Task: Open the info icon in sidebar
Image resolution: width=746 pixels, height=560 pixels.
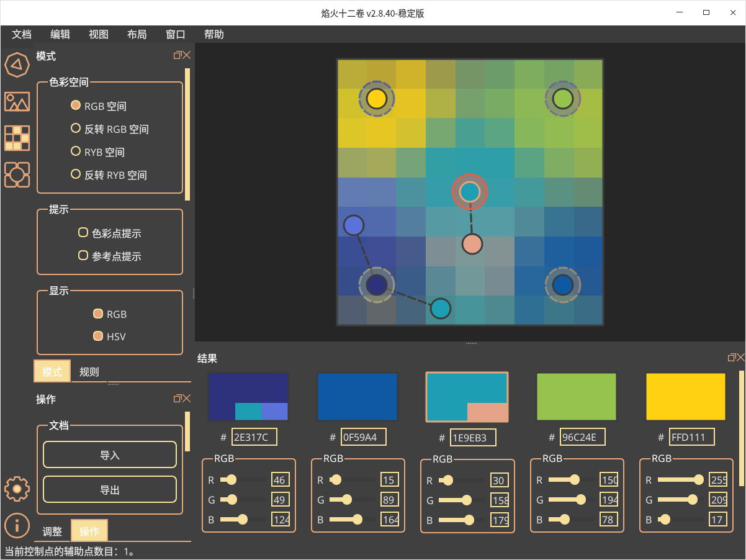Action: 17,525
